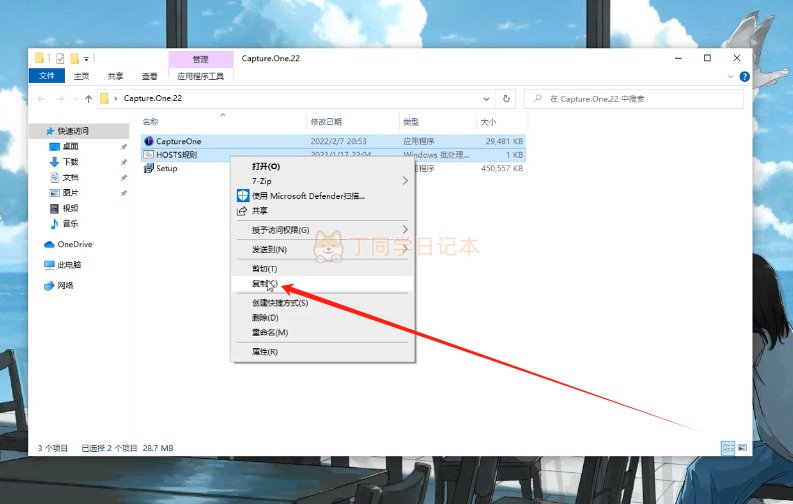
Task: Open 下载 folder in sidebar
Action: [70, 162]
